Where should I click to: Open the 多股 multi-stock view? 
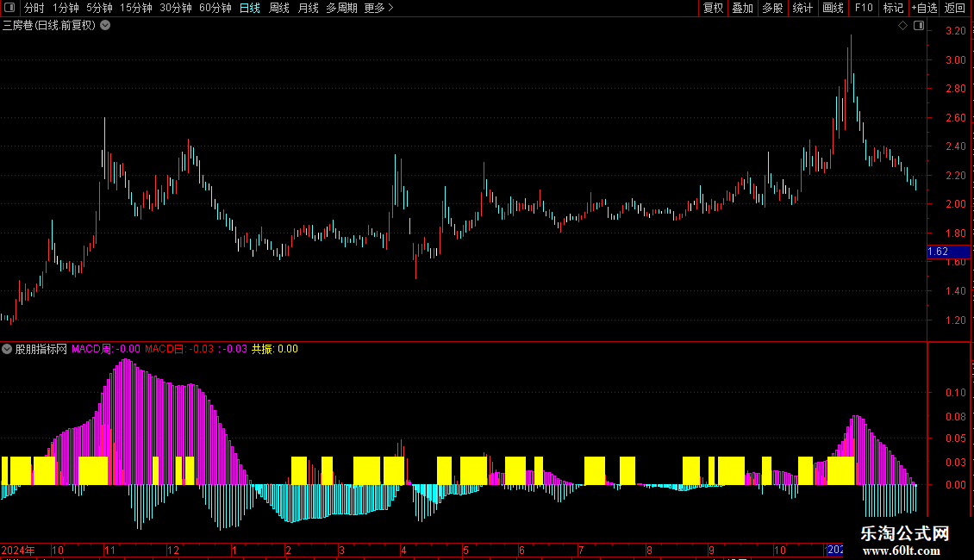(x=773, y=8)
